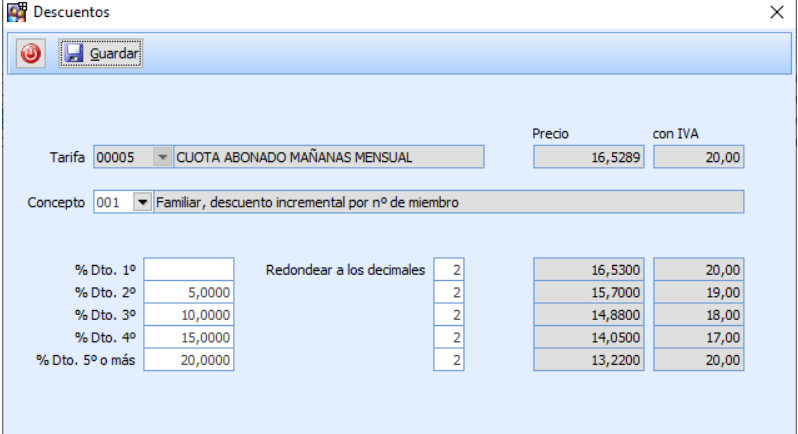Click the Concepto code field 001

click(112, 203)
